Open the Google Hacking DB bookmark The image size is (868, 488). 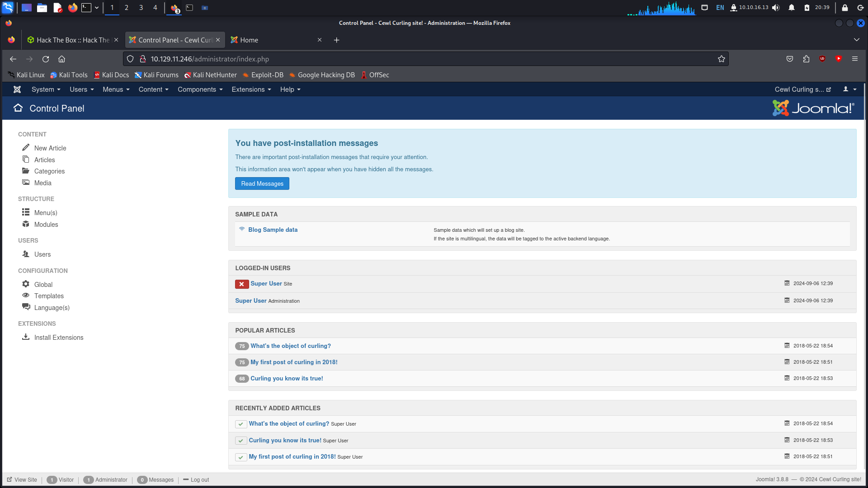[x=322, y=75]
